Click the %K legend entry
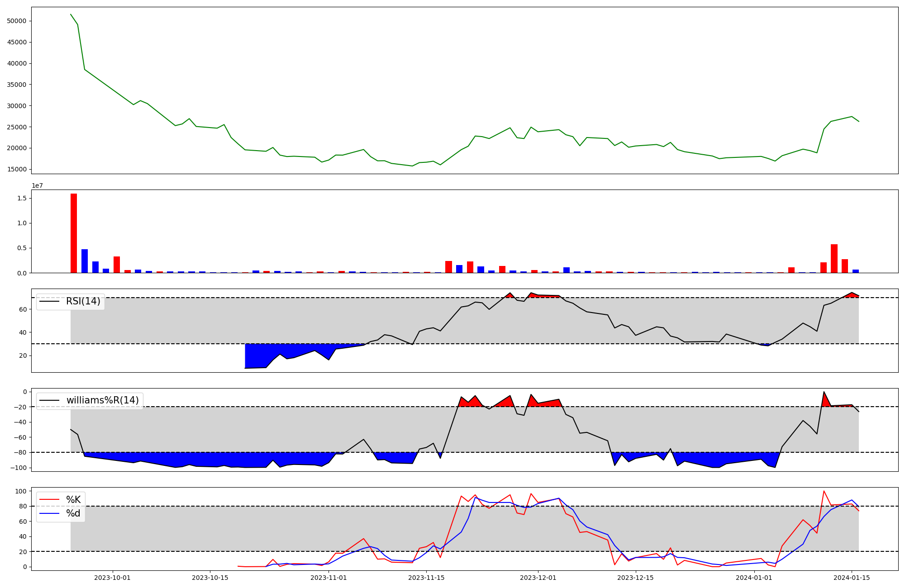The width and height of the screenshot is (905, 588). 73,500
